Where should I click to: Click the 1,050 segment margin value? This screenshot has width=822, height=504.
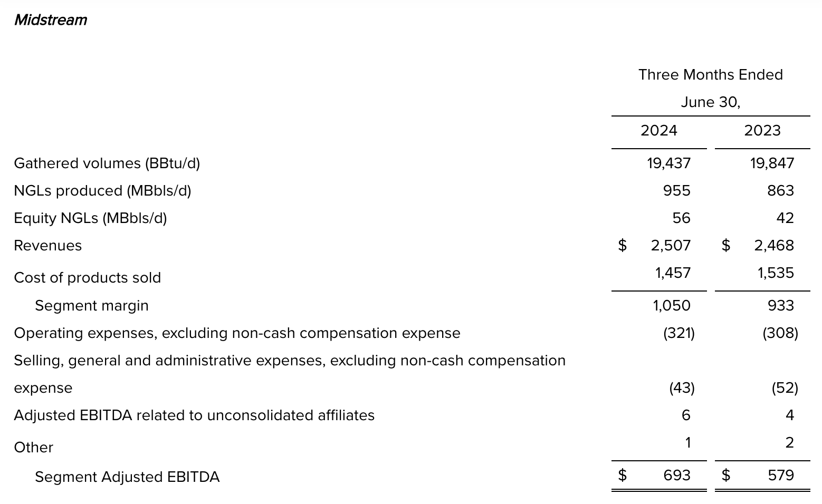click(671, 306)
